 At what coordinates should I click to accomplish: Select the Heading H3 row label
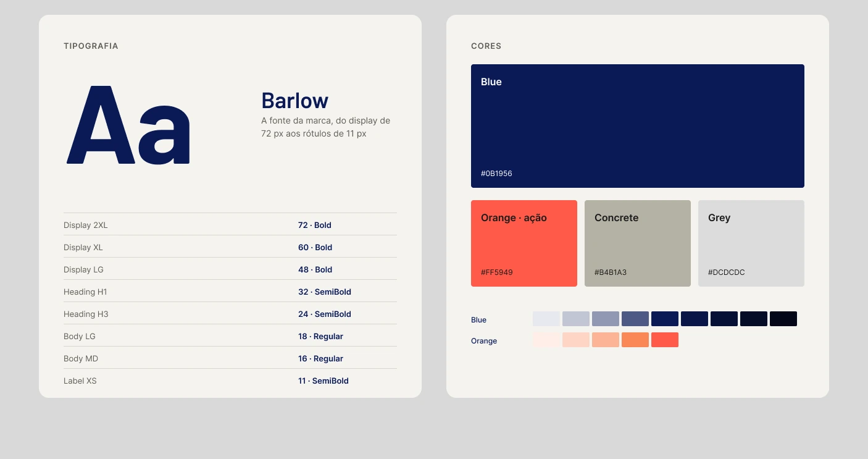(86, 314)
